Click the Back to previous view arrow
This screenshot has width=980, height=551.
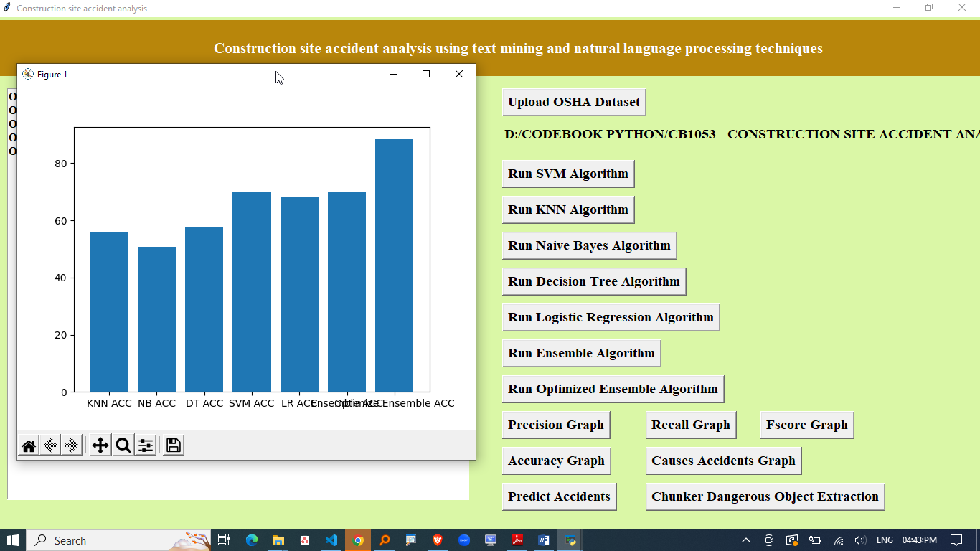(x=50, y=446)
